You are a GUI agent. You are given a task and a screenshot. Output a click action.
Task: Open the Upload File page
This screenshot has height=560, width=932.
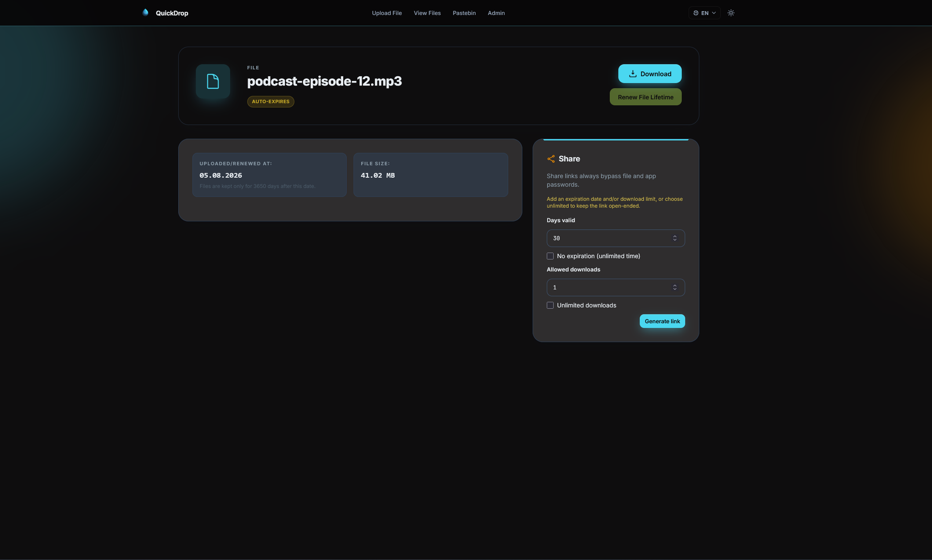tap(387, 13)
